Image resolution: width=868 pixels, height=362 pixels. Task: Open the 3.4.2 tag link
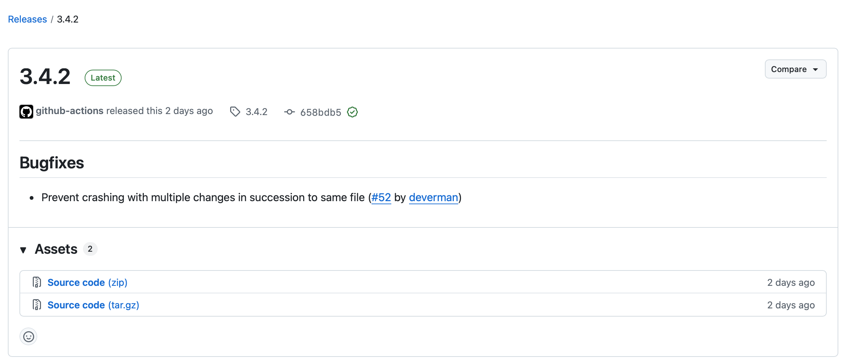256,112
